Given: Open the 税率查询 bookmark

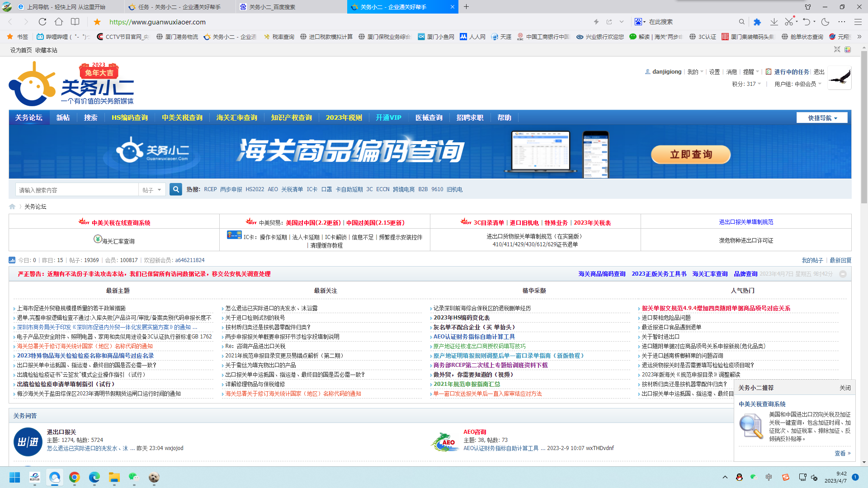Looking at the screenshot, I should (x=278, y=37).
